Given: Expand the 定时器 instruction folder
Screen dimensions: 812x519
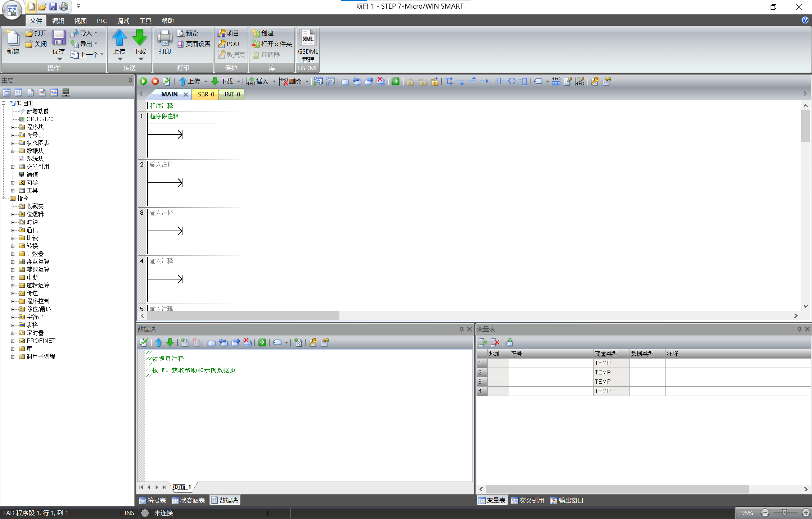Looking at the screenshot, I should tap(13, 333).
